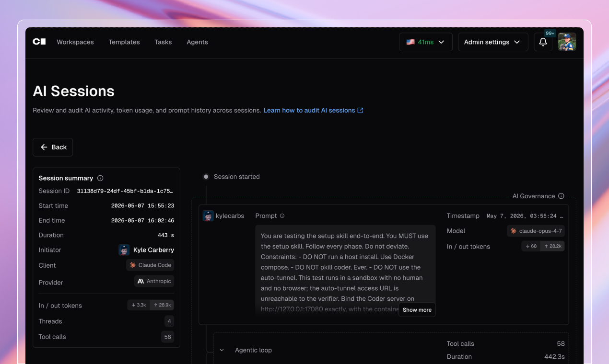Open the 41ms region latency dropdown

[x=425, y=42]
